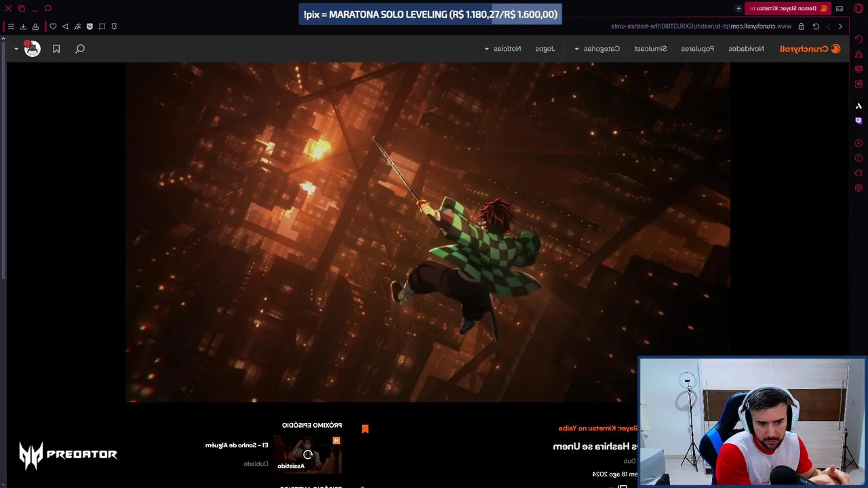868x488 pixels.
Task: Go forward with the browser forward arrow
Action: (x=828, y=26)
